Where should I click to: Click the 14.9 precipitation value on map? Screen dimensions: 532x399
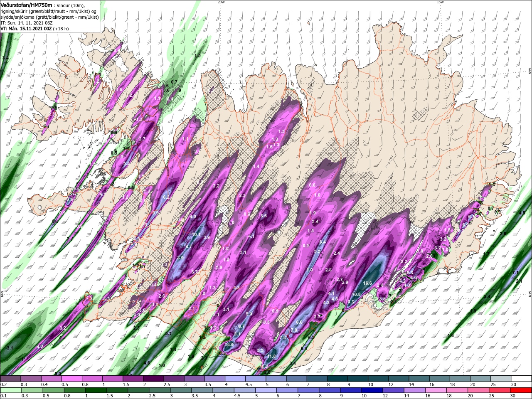coord(229,345)
